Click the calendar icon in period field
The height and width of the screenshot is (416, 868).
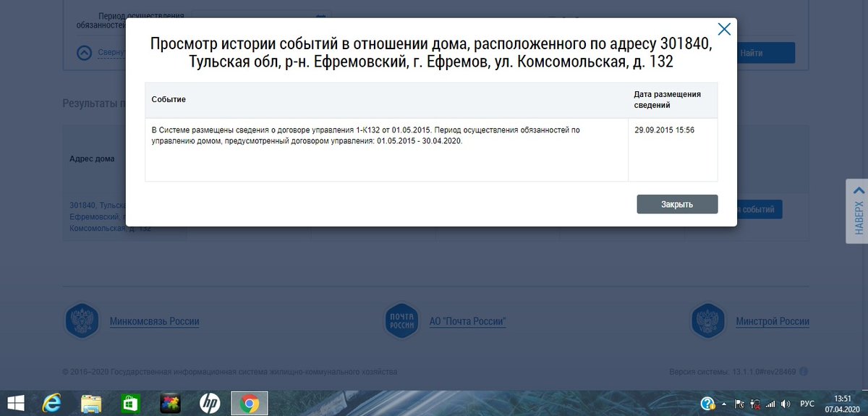[x=321, y=16]
